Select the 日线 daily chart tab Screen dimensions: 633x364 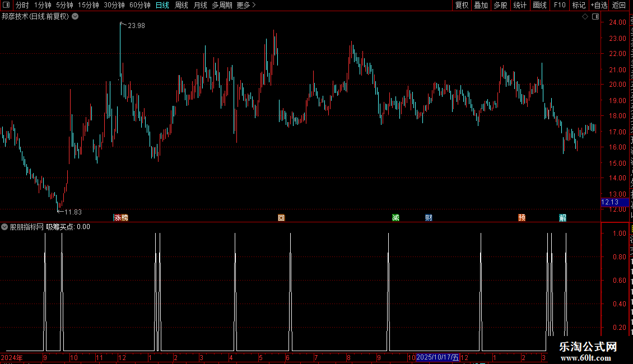pos(162,5)
